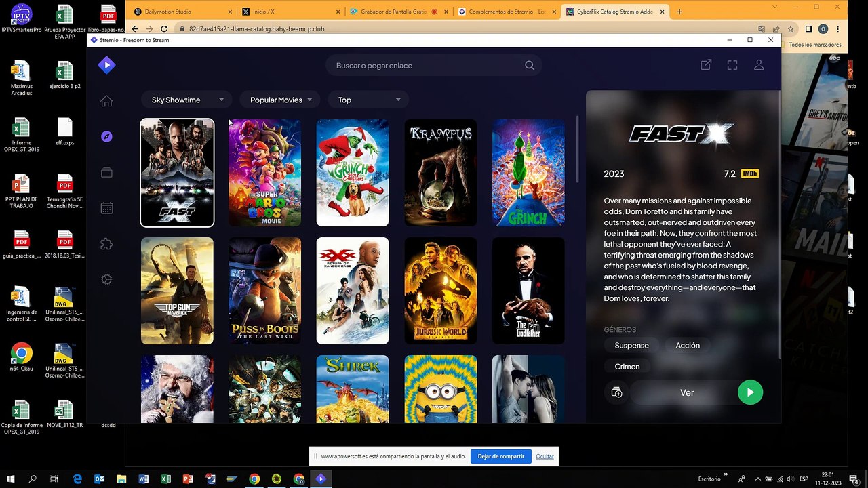Open the Windows notification center

tap(853, 479)
